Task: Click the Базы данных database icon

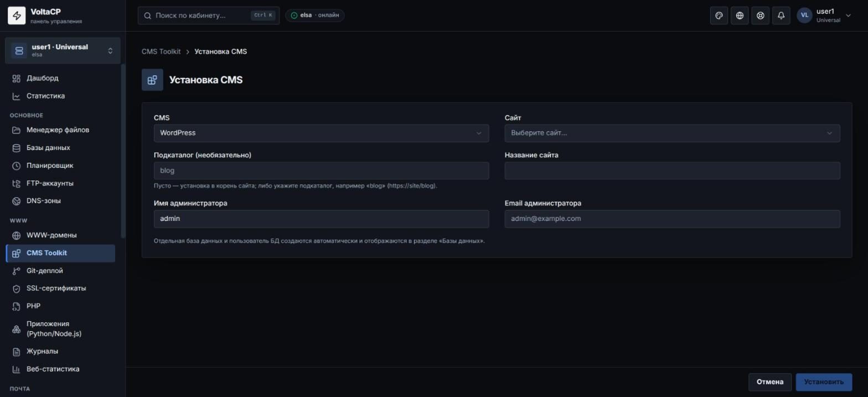Action: tap(17, 148)
